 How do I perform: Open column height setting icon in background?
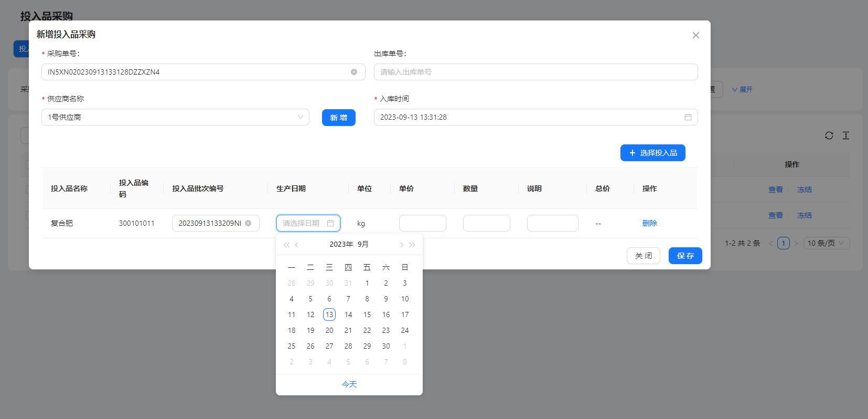pos(846,135)
